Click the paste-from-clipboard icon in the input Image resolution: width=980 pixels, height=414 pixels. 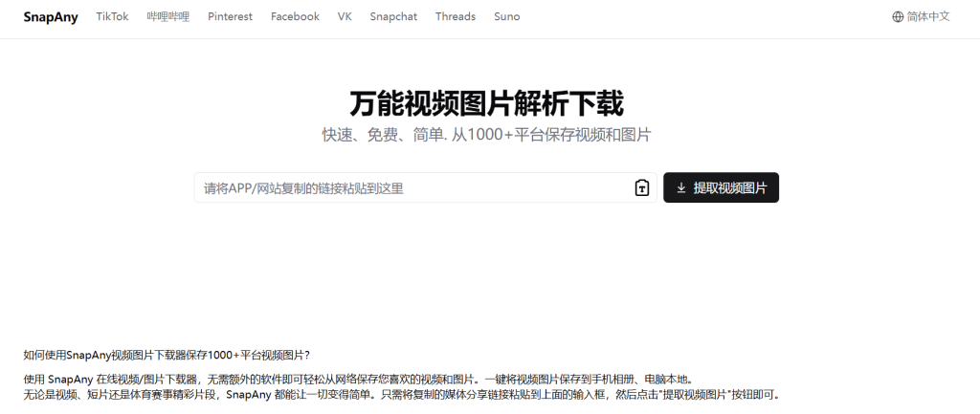point(642,187)
